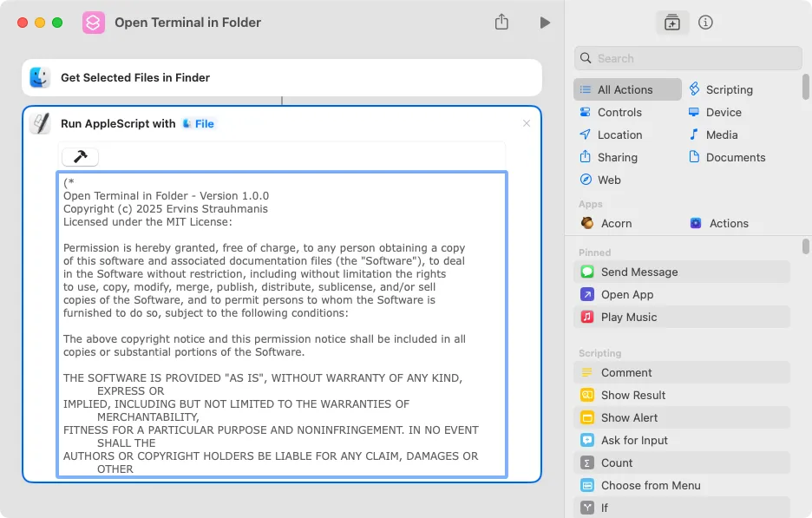Open the Web category
812x518 pixels.
pos(600,180)
